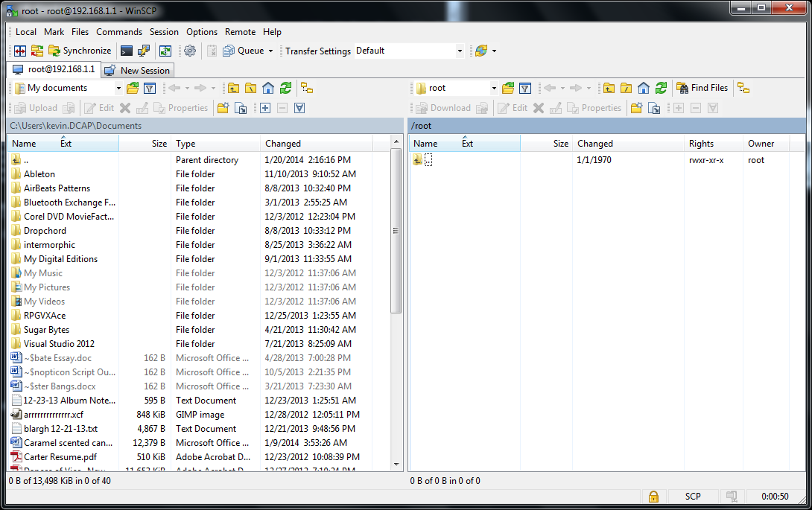Viewport: 812px width, 510px height.
Task: Sort local files by Changed column
Action: 317,144
